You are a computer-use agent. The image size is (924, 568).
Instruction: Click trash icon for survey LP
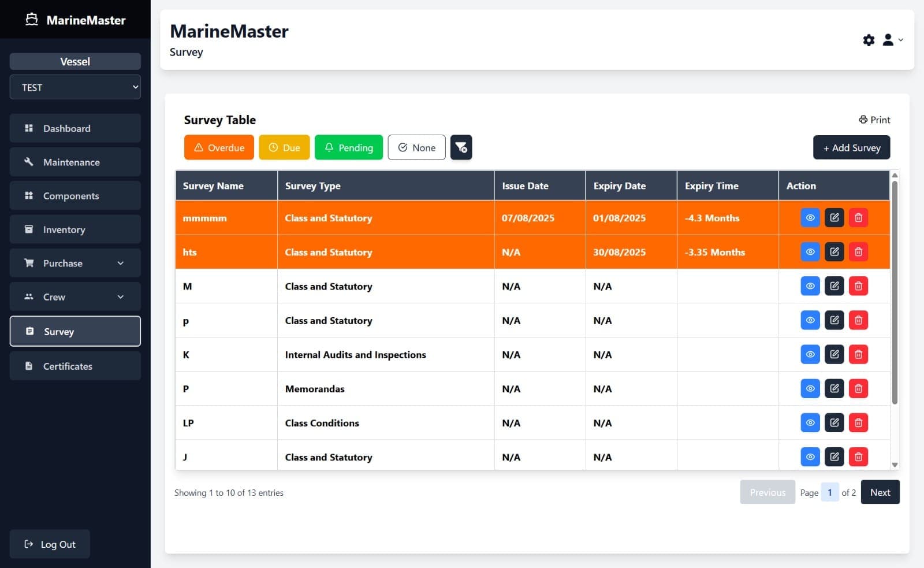858,422
